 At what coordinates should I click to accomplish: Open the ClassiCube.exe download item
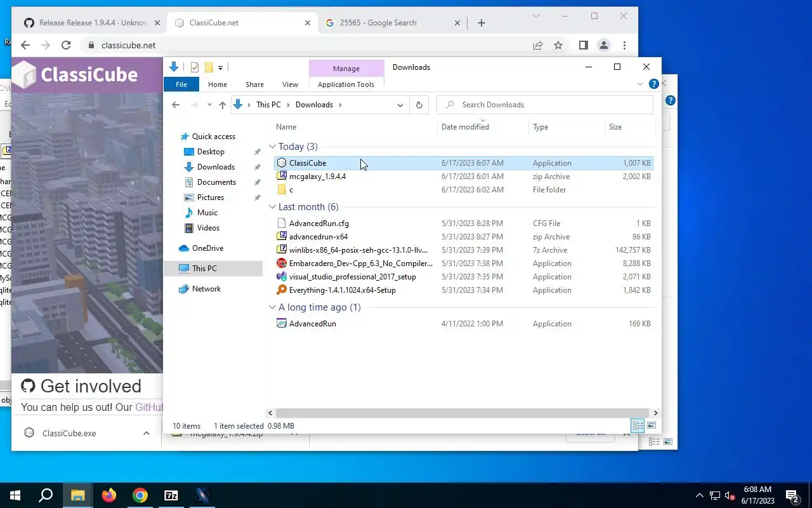pos(70,433)
